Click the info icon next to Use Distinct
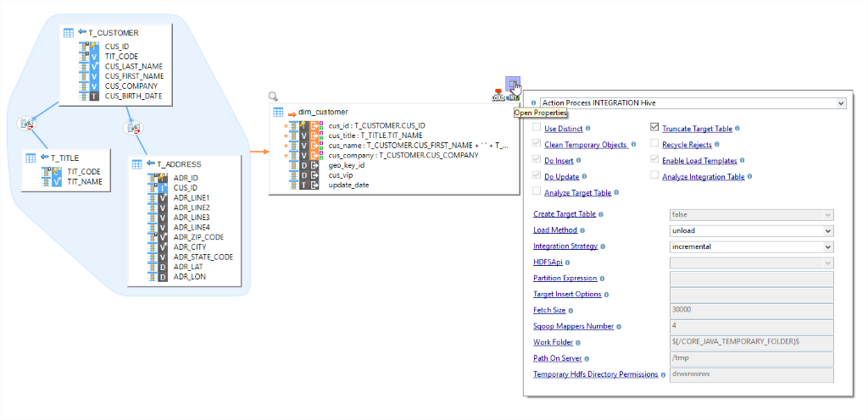 click(588, 129)
